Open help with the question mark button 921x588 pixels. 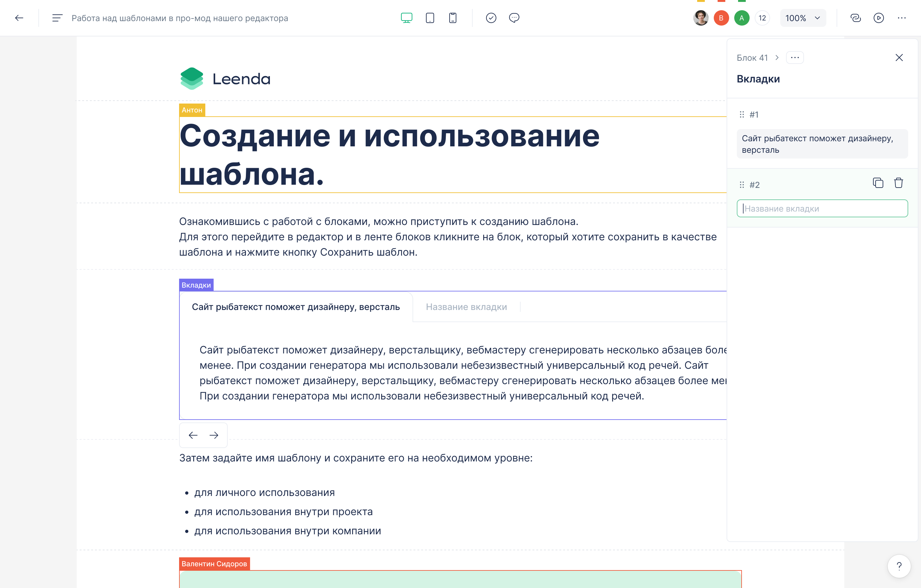pyautogui.click(x=899, y=566)
